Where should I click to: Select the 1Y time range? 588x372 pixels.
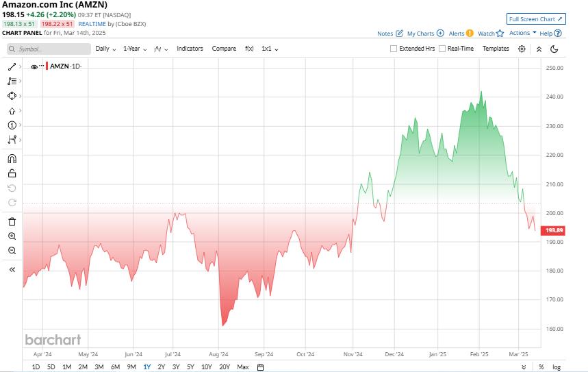147,367
